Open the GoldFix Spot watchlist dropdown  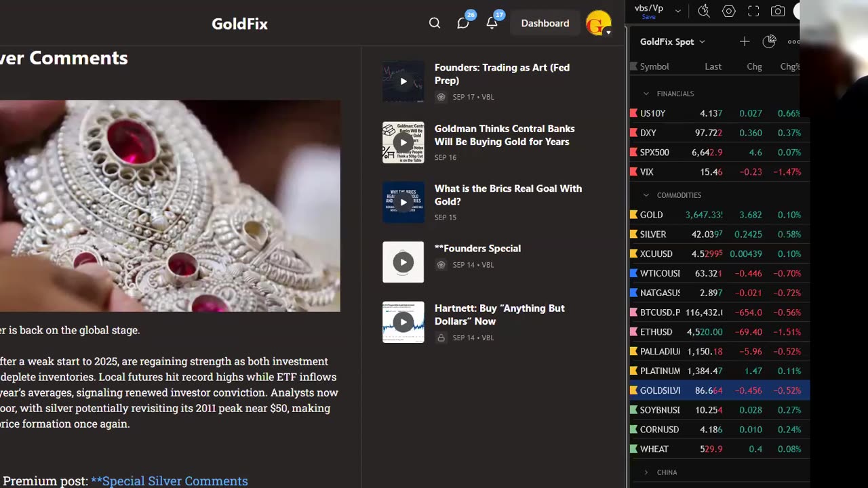pos(673,41)
